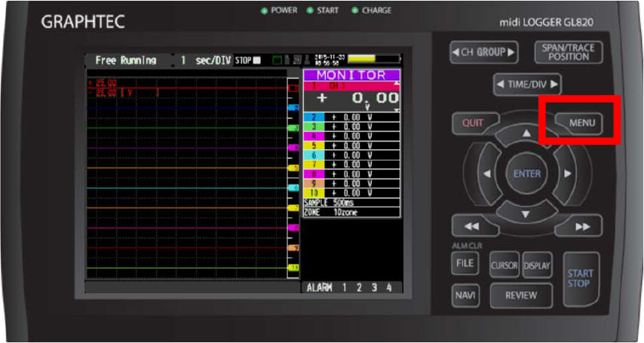Select the POWER LED indicator
This screenshot has height=343, width=644.
click(265, 11)
